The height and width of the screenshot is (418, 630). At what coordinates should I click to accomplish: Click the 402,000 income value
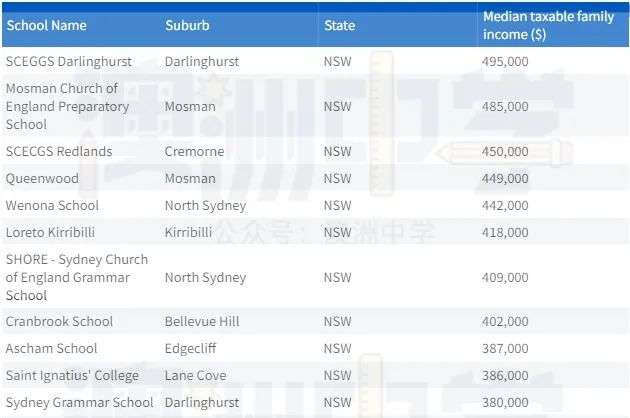[505, 321]
